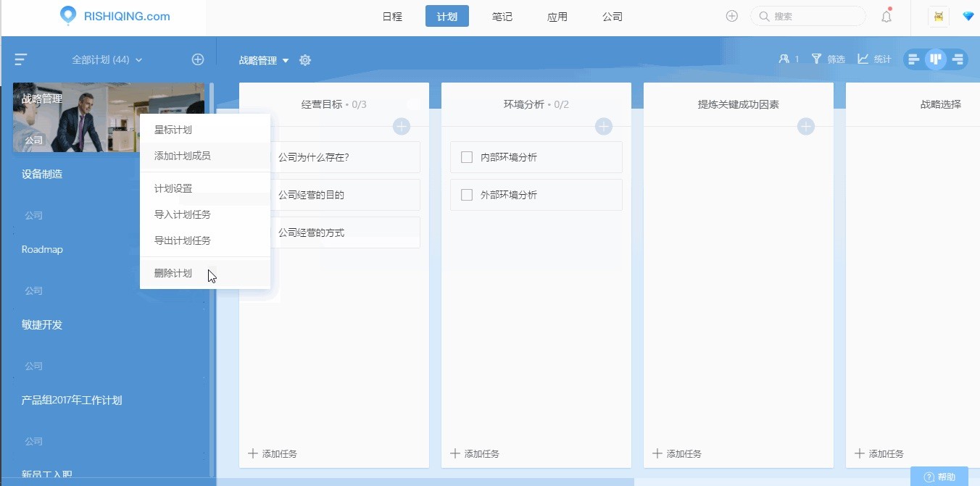Add card to 提炼关键成功因素 column plus icon

click(806, 127)
